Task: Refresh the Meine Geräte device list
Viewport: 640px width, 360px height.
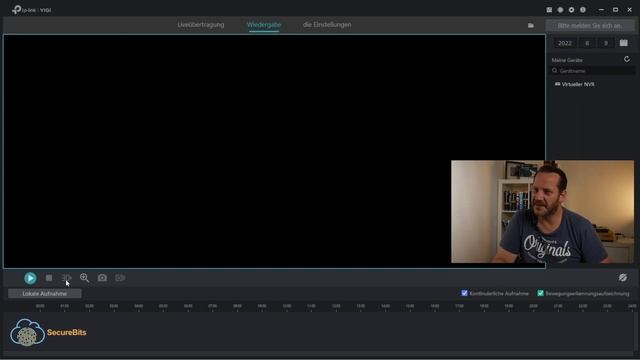Action: (627, 60)
